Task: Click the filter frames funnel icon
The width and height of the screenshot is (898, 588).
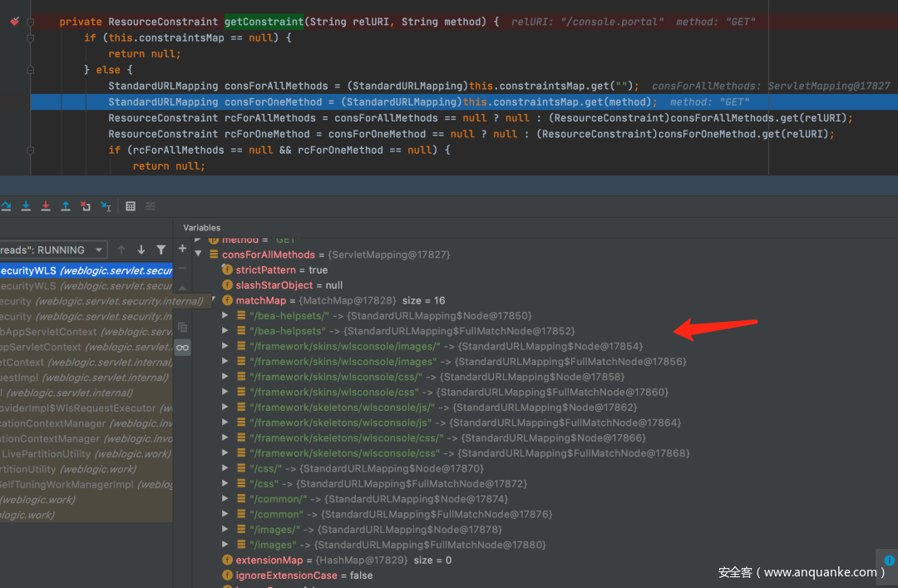Action: click(x=160, y=250)
